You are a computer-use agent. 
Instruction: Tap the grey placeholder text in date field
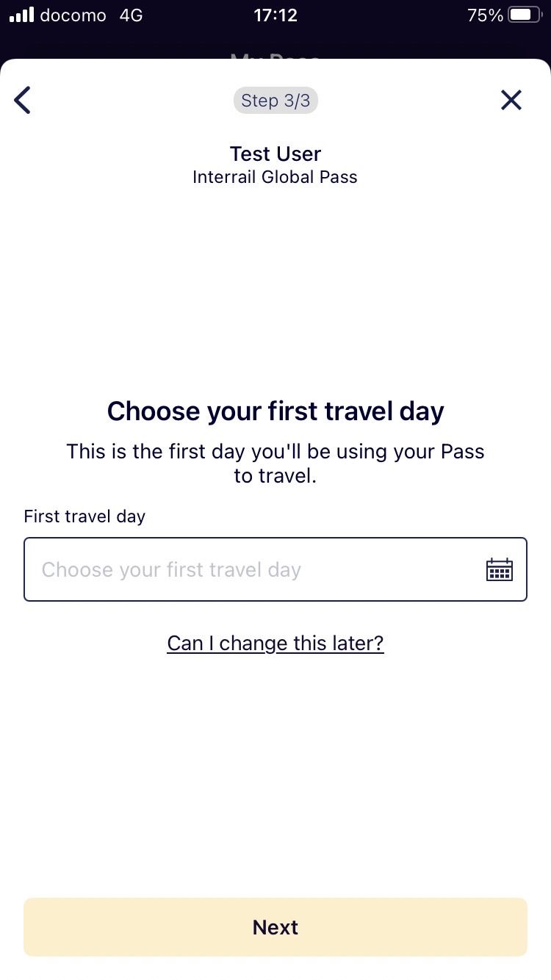click(x=171, y=570)
